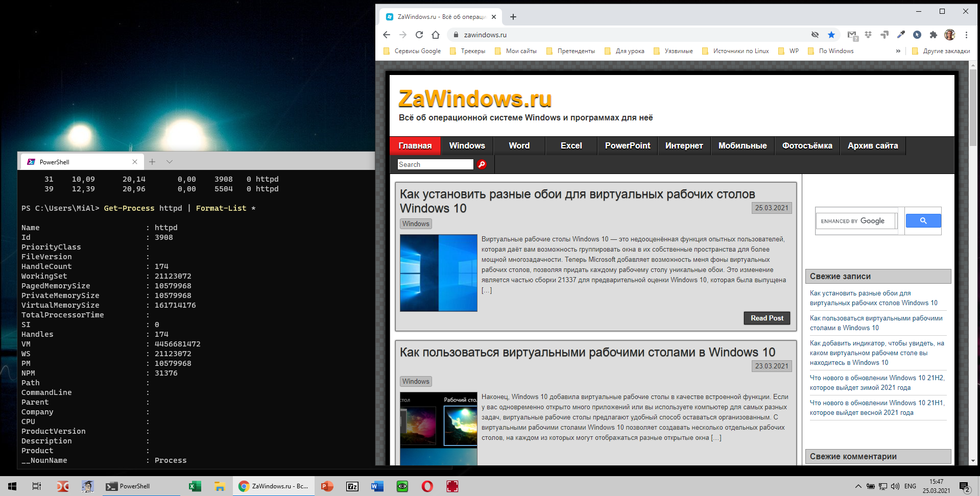Select the Архив сайта navigation tab
Image resolution: width=980 pixels, height=496 pixels.
tap(872, 146)
